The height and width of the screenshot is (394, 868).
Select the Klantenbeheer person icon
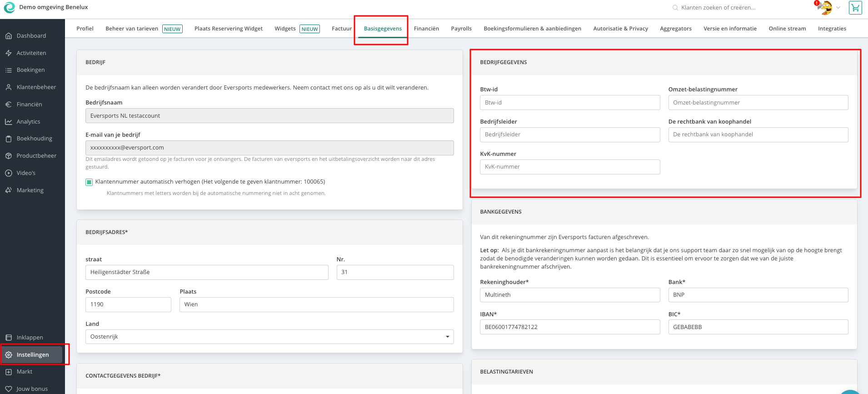(9, 87)
